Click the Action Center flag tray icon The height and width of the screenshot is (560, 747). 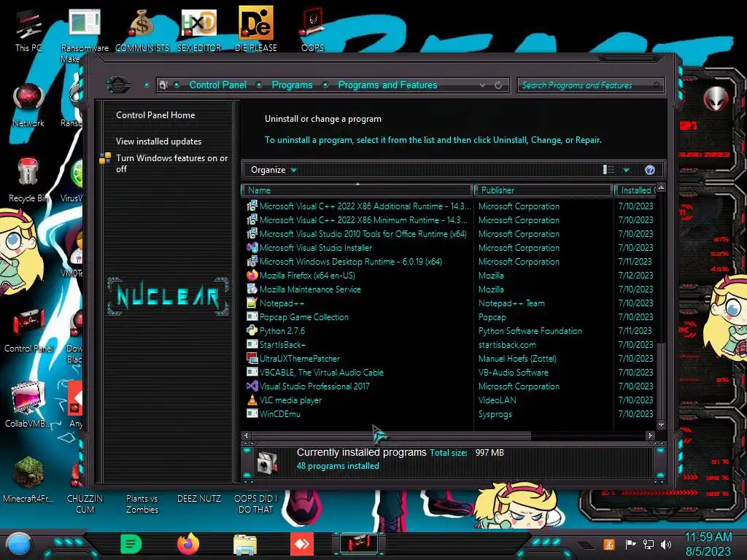[630, 545]
